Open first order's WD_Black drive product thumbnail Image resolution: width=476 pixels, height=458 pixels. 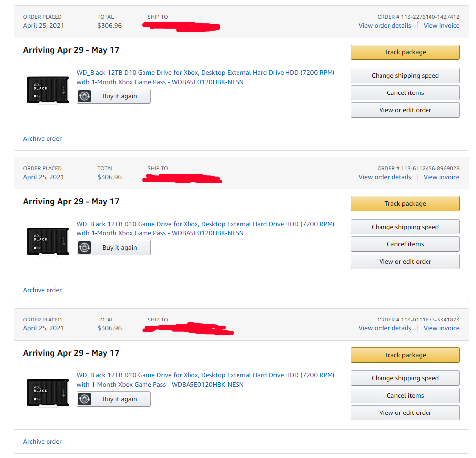tap(48, 90)
